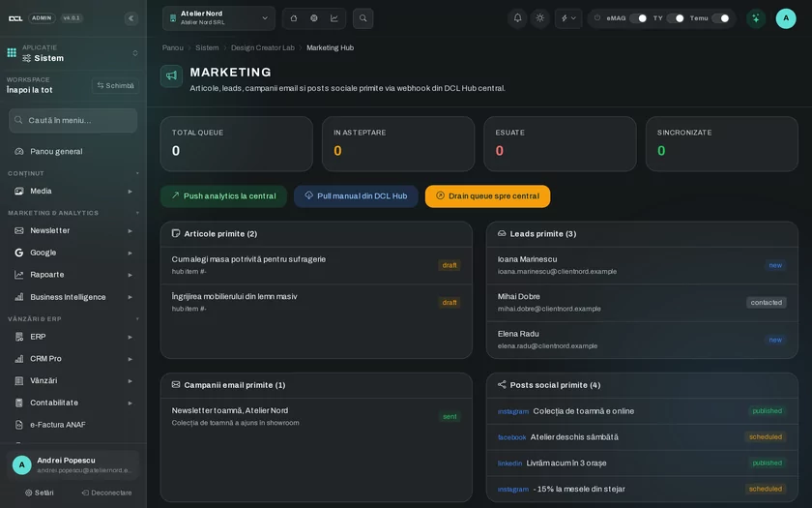Open the Contabilitate menu item
Screen dimensions: 812x508
[73, 403]
